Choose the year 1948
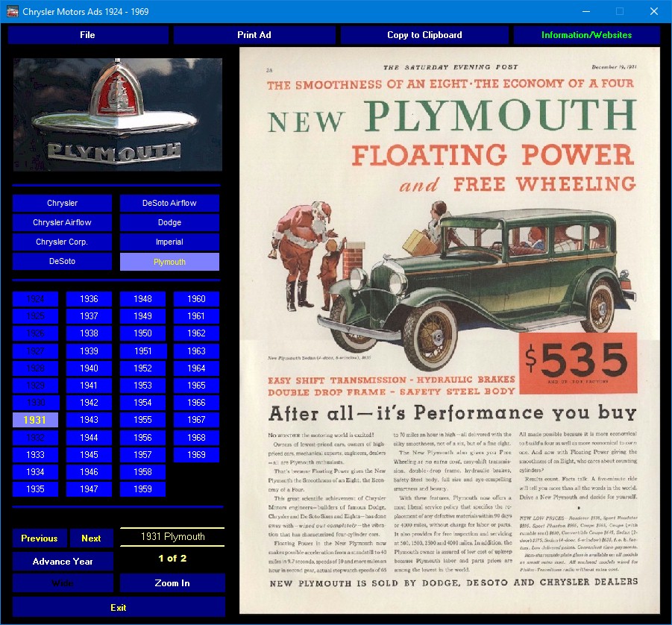 pos(142,299)
